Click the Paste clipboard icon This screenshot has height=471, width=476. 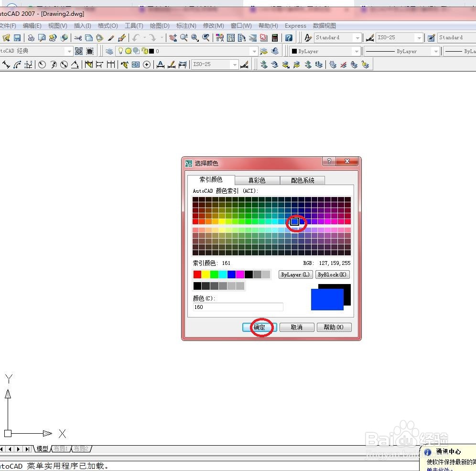(x=99, y=38)
